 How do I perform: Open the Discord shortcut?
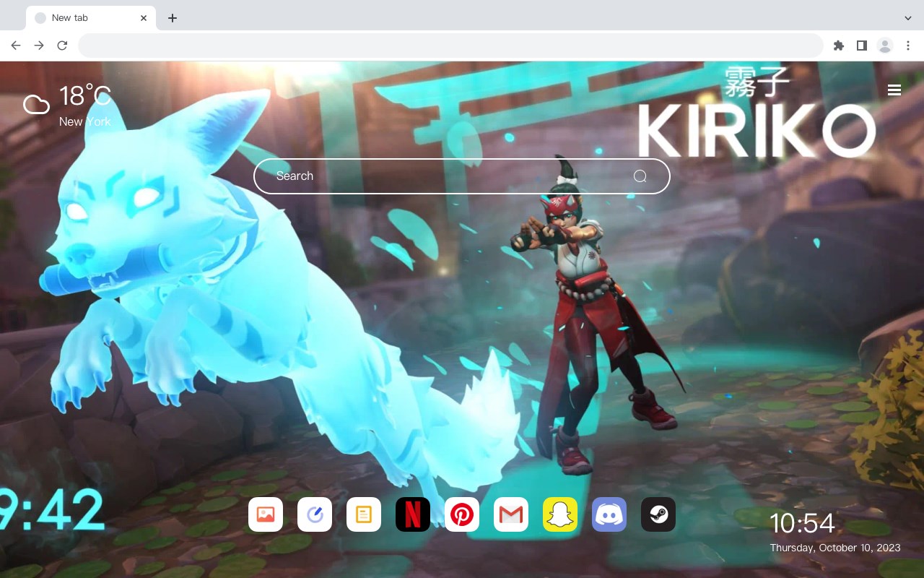[609, 514]
